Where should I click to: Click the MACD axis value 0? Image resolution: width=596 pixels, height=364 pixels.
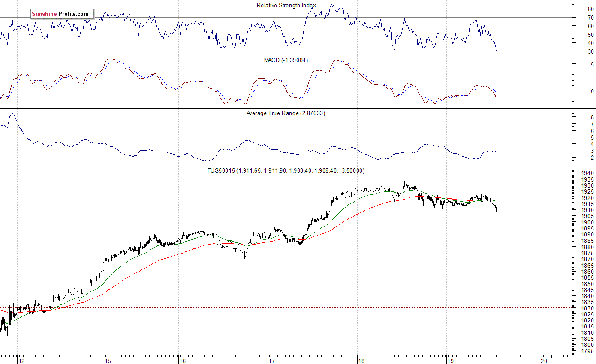592,91
